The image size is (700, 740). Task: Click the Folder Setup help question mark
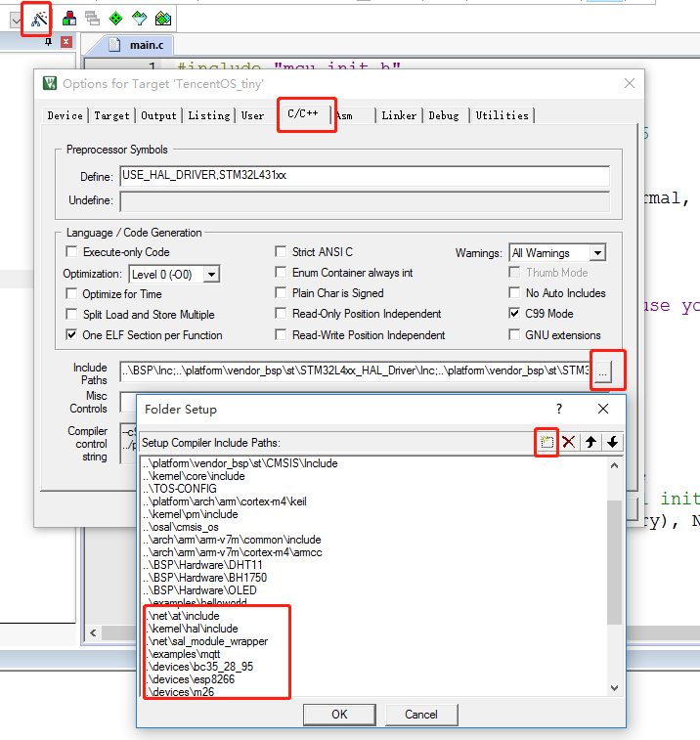pos(559,409)
